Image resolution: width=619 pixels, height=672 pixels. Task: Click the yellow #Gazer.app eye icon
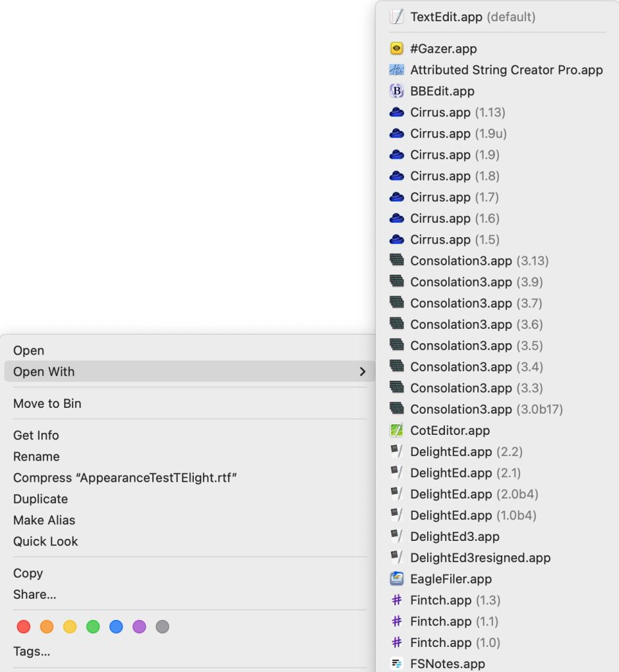point(396,49)
